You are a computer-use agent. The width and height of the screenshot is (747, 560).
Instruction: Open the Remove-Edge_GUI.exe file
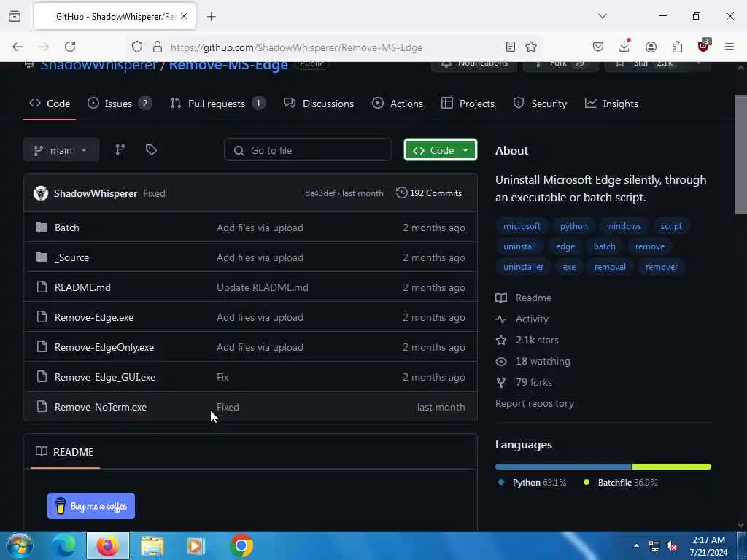(x=105, y=377)
